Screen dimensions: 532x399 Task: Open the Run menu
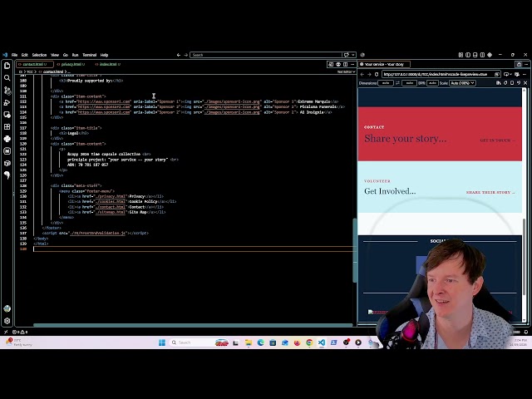[x=76, y=55]
